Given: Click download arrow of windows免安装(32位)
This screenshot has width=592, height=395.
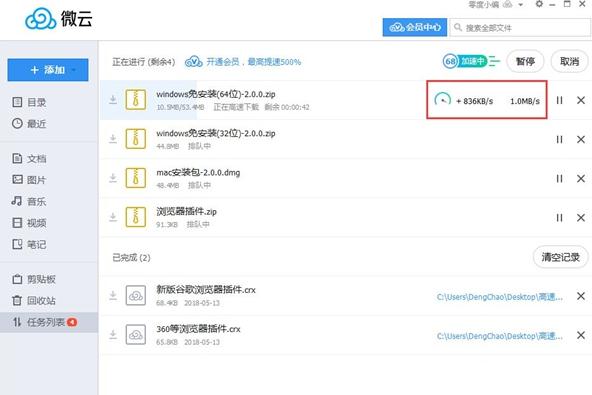Looking at the screenshot, I should click(113, 139).
